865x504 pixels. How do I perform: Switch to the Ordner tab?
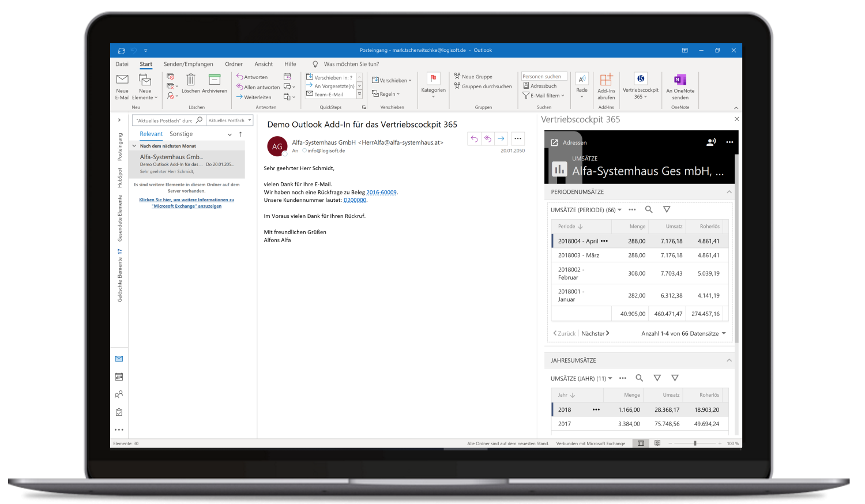(x=234, y=64)
